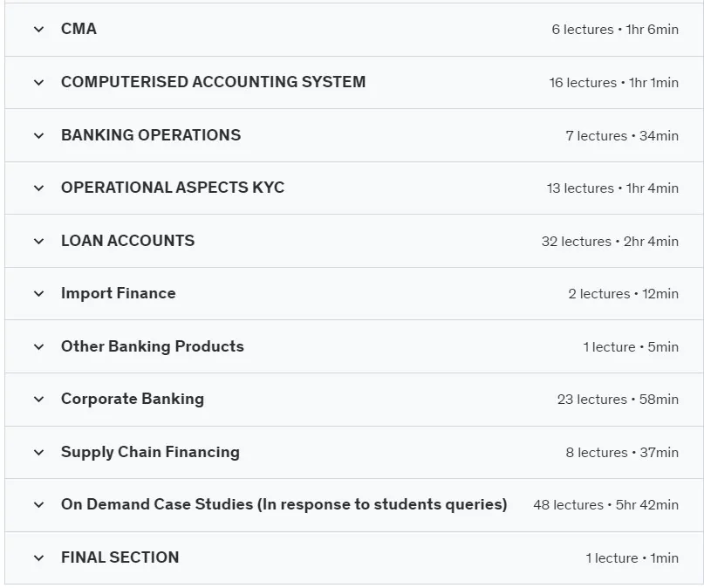Expand the Final Section chevron
The width and height of the screenshot is (704, 588).
[x=39, y=558]
